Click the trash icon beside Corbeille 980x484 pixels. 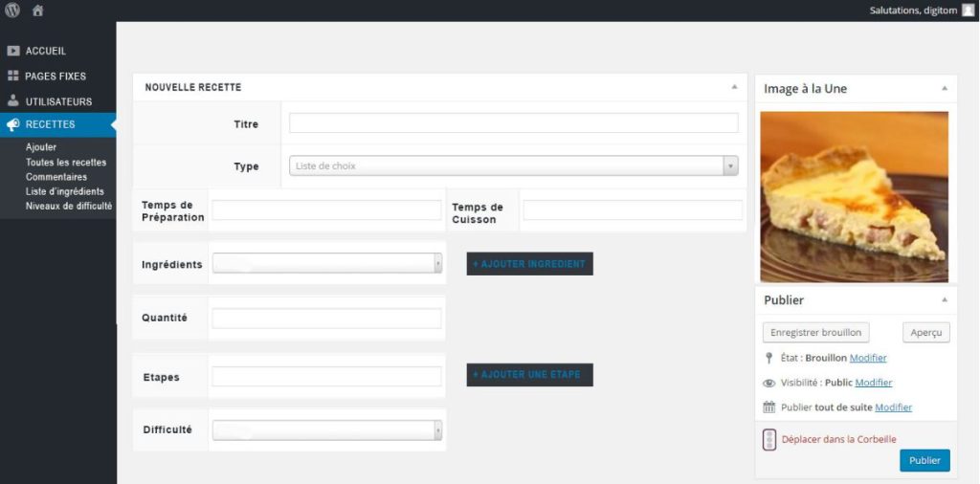coord(769,440)
